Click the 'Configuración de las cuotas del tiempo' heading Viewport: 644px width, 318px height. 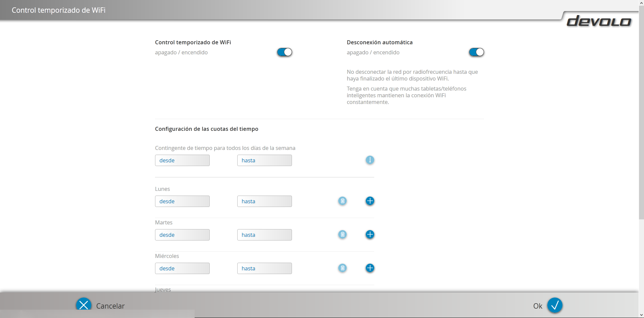(x=207, y=129)
